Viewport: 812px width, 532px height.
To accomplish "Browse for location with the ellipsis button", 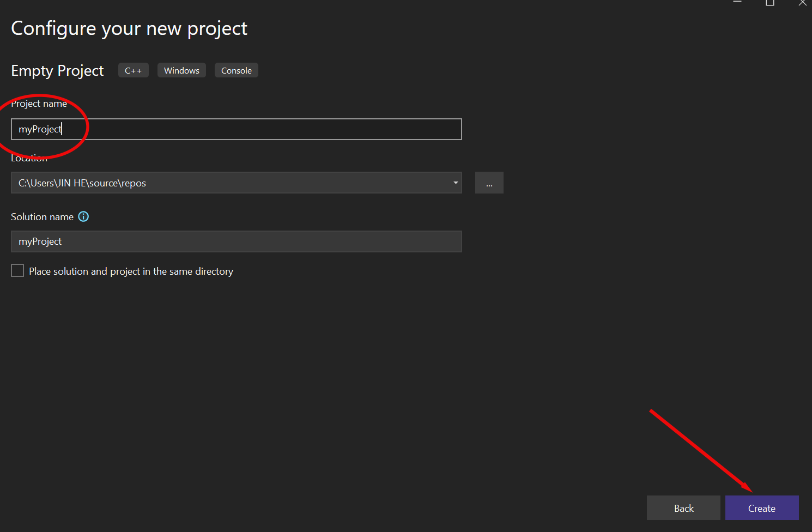I will pyautogui.click(x=489, y=183).
